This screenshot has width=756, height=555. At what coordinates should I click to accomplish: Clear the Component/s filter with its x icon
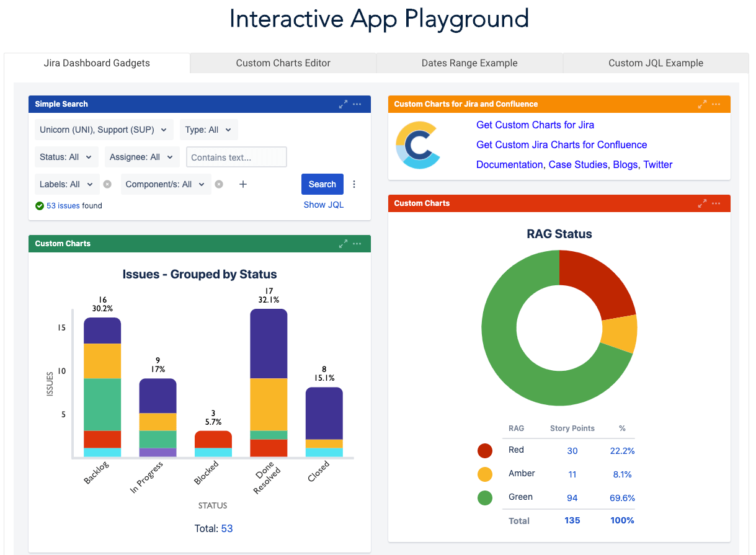pyautogui.click(x=220, y=184)
